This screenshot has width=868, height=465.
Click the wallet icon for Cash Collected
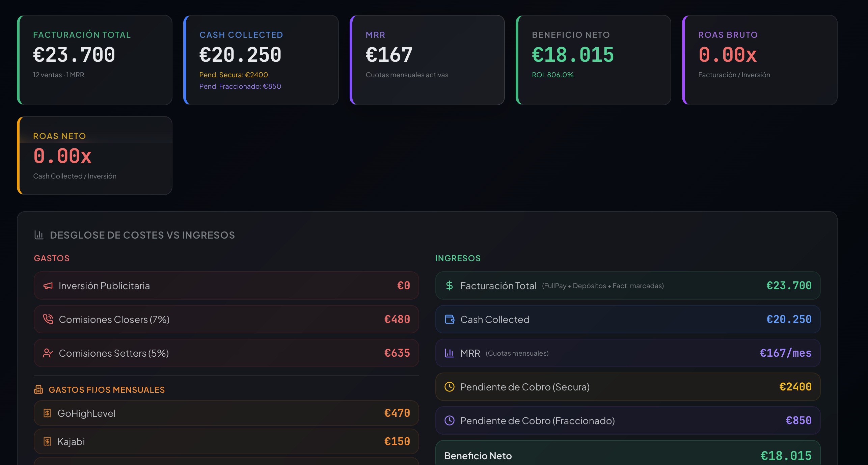[x=450, y=319]
